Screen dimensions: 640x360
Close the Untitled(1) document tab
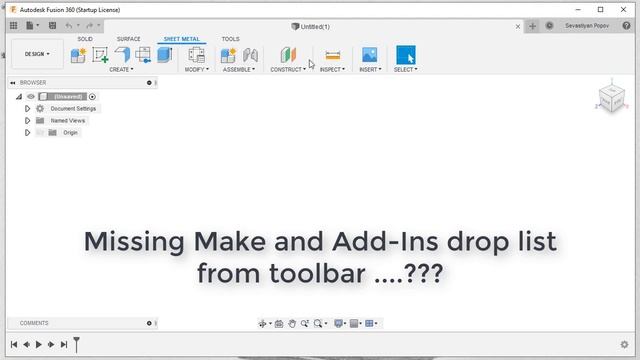(x=518, y=27)
